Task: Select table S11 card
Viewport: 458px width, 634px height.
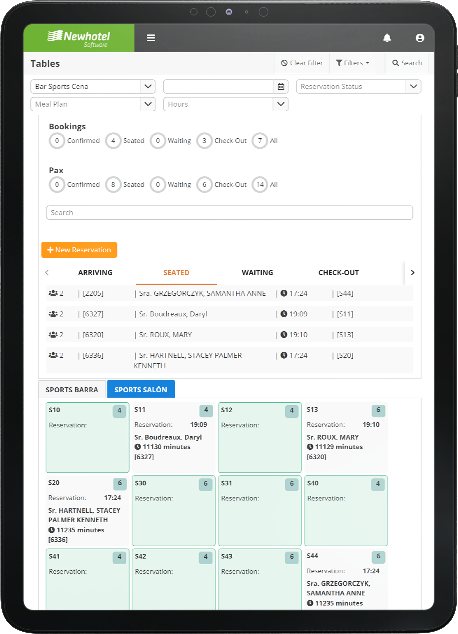Action: (174, 437)
